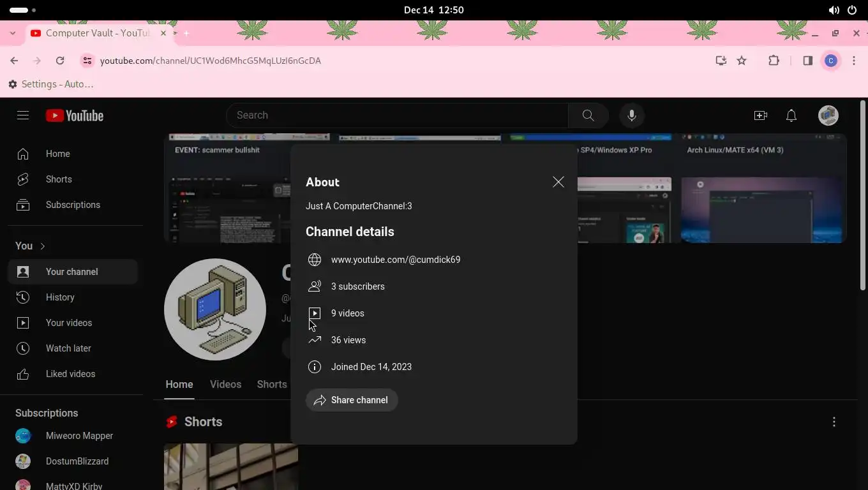Open the Extensions puzzle icon
Image resolution: width=868 pixels, height=490 pixels.
click(774, 61)
